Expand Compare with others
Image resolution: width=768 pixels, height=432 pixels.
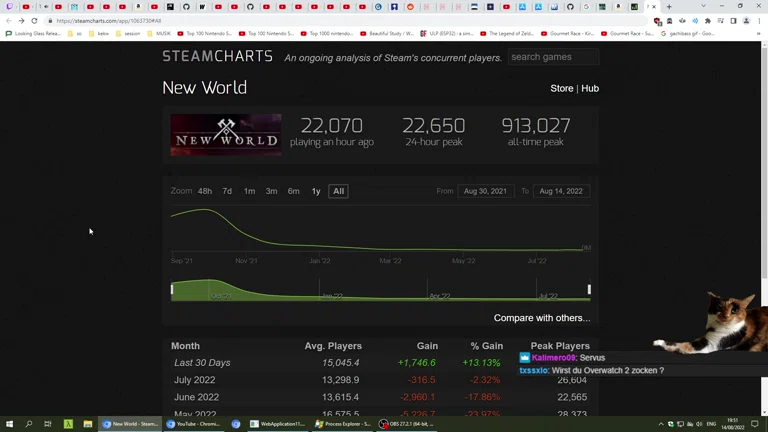tap(541, 318)
